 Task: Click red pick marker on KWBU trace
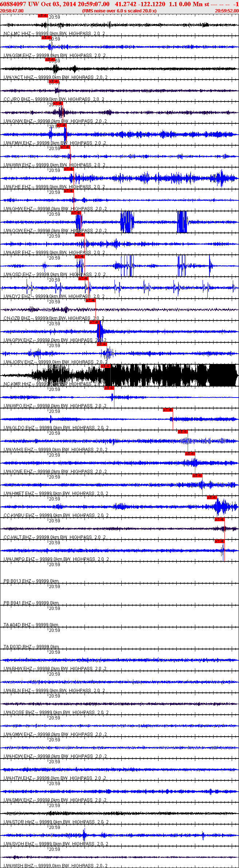[x=212, y=498]
